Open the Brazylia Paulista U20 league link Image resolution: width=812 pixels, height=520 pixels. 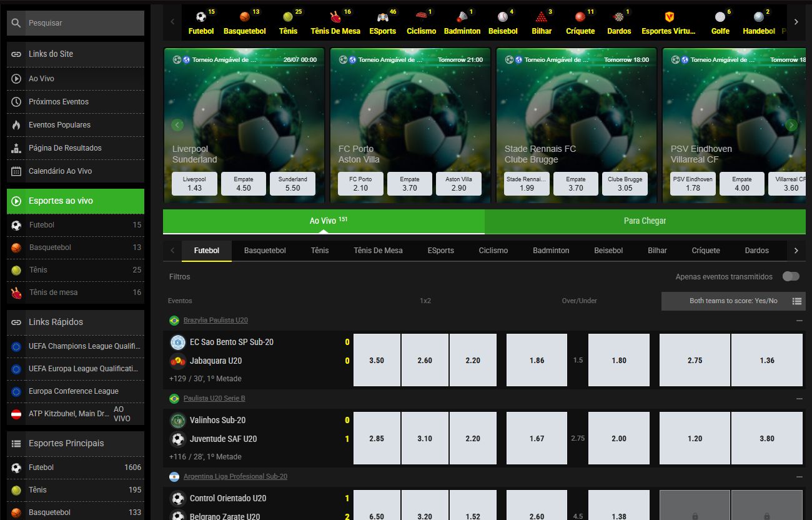pyautogui.click(x=215, y=320)
